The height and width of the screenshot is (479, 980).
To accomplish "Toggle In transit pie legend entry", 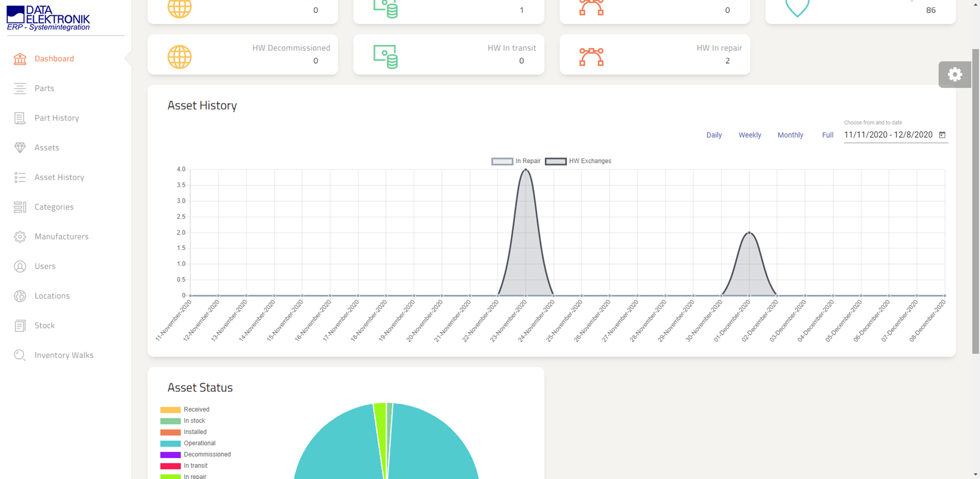I will 184,466.
